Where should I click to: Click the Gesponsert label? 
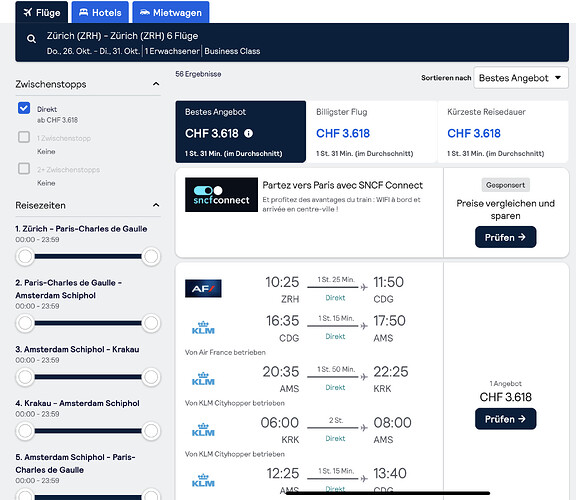505,185
